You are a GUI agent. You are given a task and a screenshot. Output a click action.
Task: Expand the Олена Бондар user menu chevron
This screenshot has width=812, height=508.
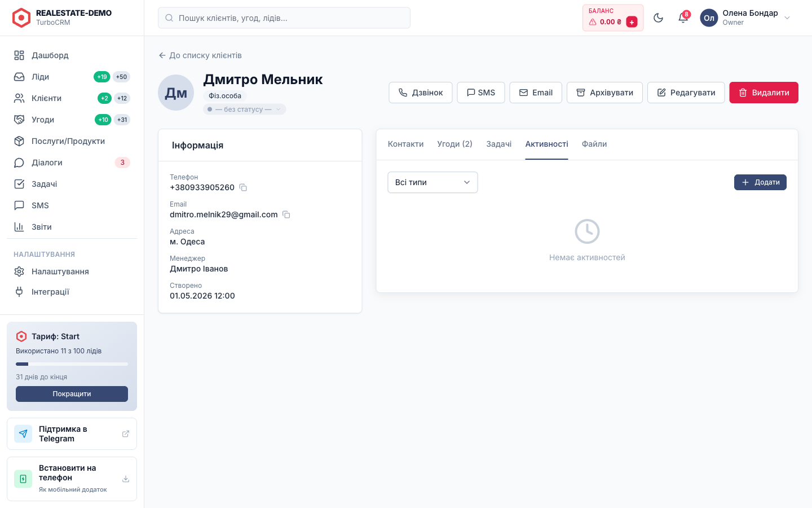(787, 18)
